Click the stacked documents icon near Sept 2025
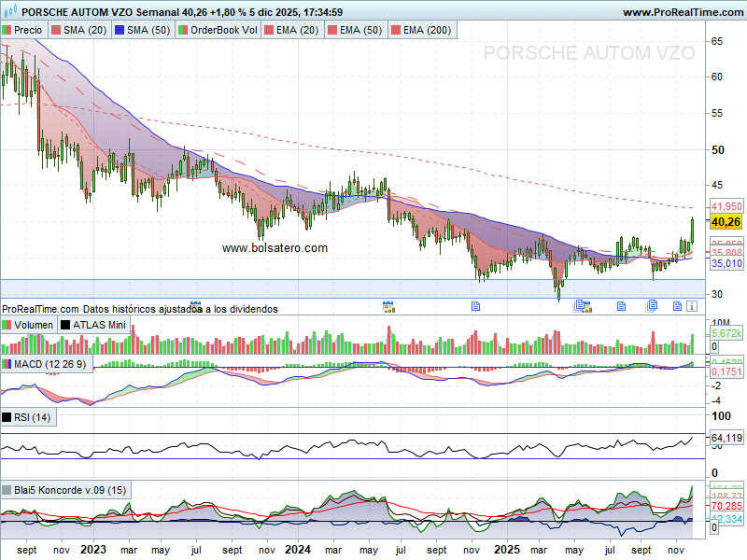Viewport: 747px width, 560px height. click(652, 306)
